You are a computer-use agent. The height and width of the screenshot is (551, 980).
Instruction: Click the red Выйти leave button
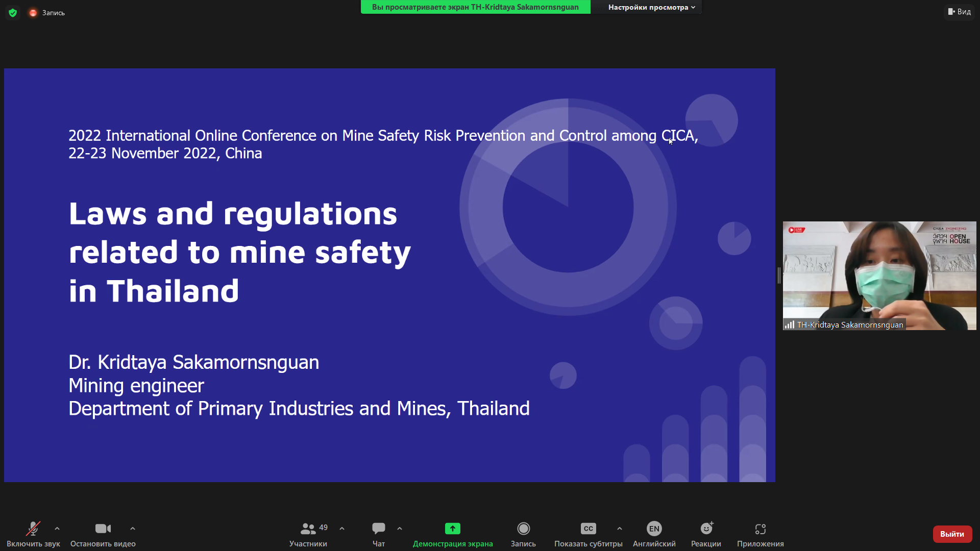952,534
